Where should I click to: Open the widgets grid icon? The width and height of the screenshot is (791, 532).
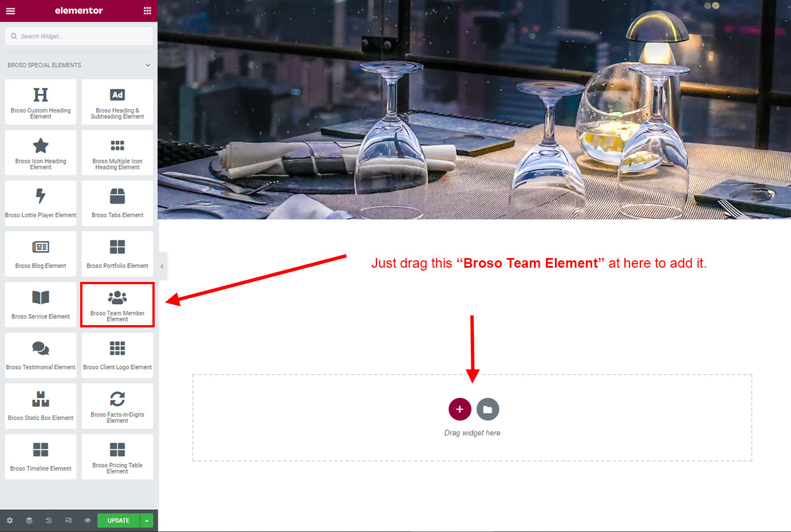[147, 11]
